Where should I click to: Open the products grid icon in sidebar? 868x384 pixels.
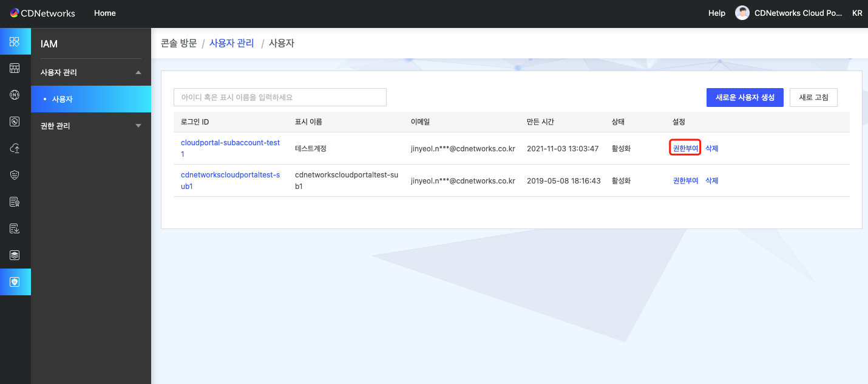point(15,42)
